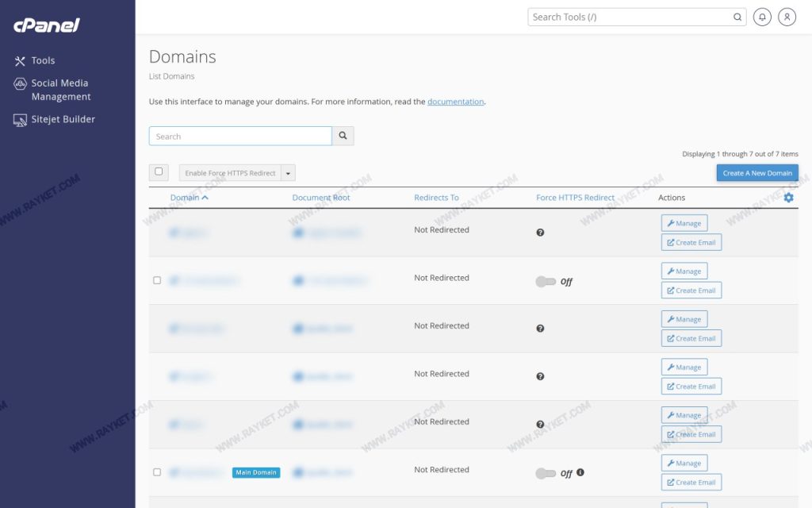Open the user account menu icon
812x508 pixels.
click(x=787, y=17)
